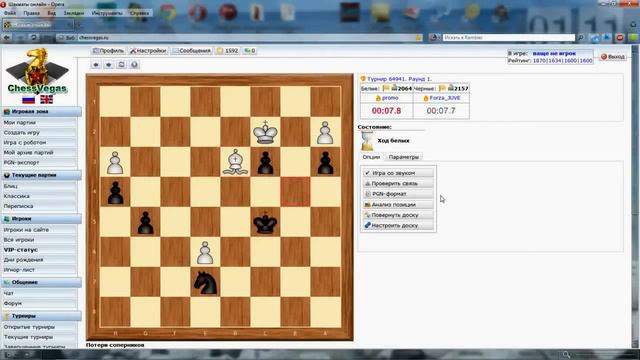Screen dimensions: 640x360
Task: Open 'Создать игру' in sidebar
Action: click(22, 133)
